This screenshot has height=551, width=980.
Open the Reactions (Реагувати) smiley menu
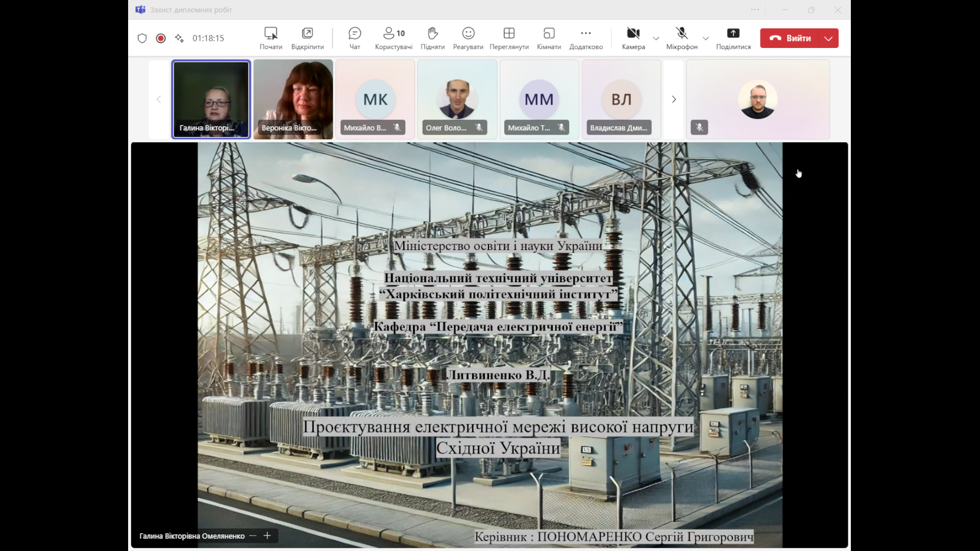tap(468, 38)
